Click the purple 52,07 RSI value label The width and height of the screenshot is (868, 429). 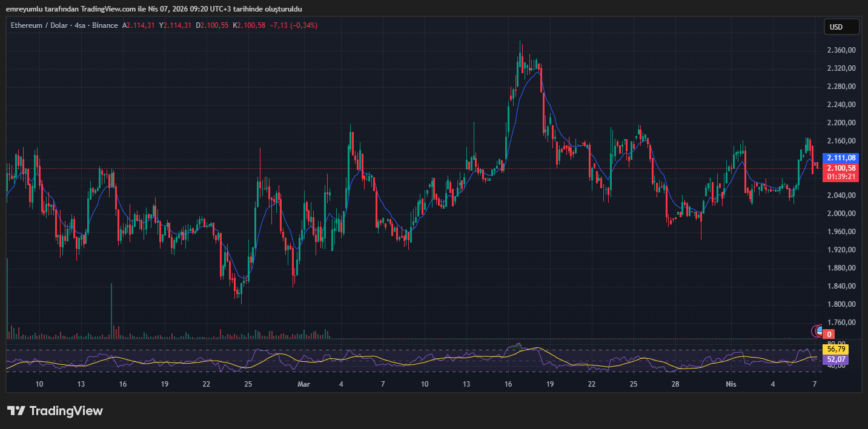pyautogui.click(x=836, y=359)
